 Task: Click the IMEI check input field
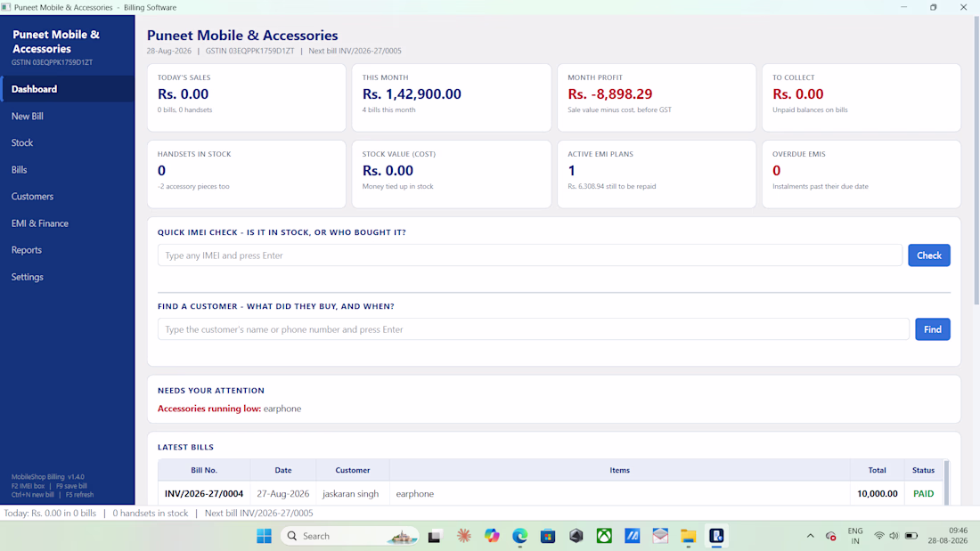pos(530,255)
